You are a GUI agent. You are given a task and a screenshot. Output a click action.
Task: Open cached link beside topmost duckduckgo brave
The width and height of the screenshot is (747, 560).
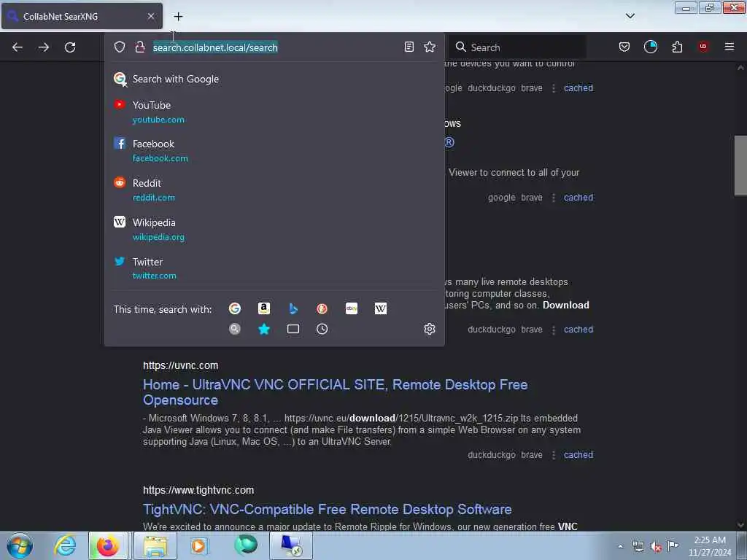point(578,88)
